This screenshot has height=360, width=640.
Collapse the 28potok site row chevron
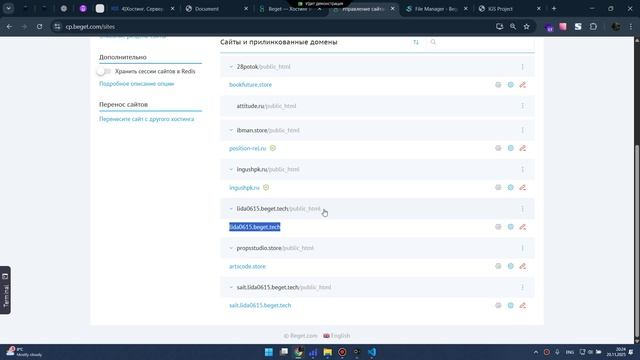231,67
